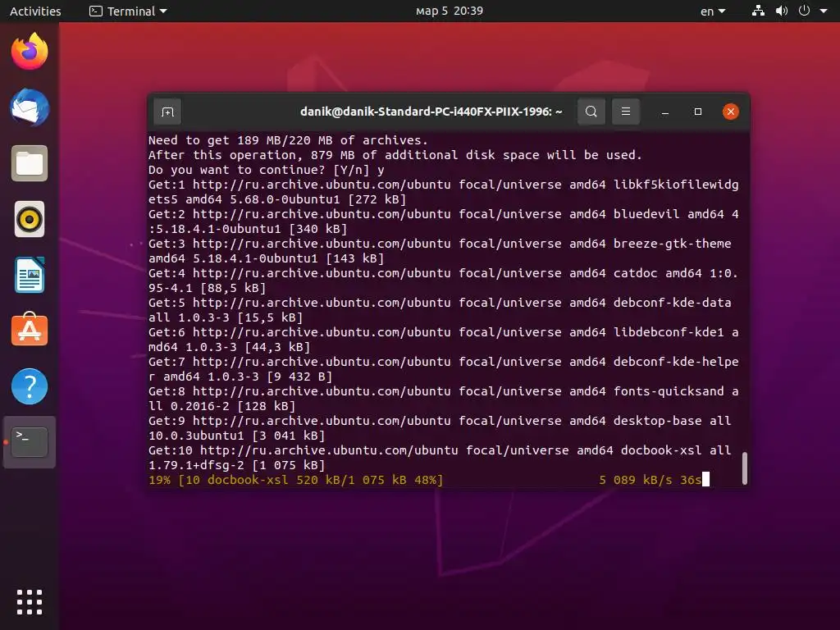Switch the en keyboard layout
The height and width of the screenshot is (630, 840).
[x=713, y=11]
